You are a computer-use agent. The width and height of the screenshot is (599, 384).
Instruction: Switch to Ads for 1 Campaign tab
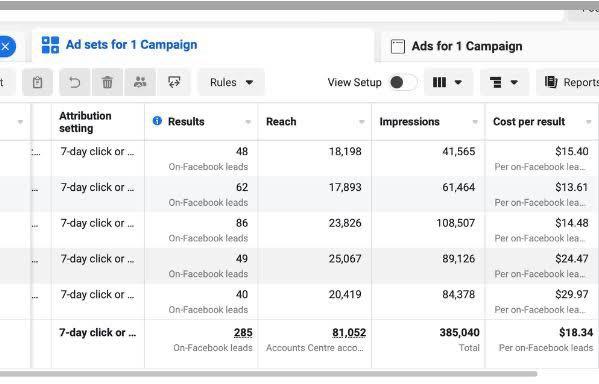click(457, 46)
